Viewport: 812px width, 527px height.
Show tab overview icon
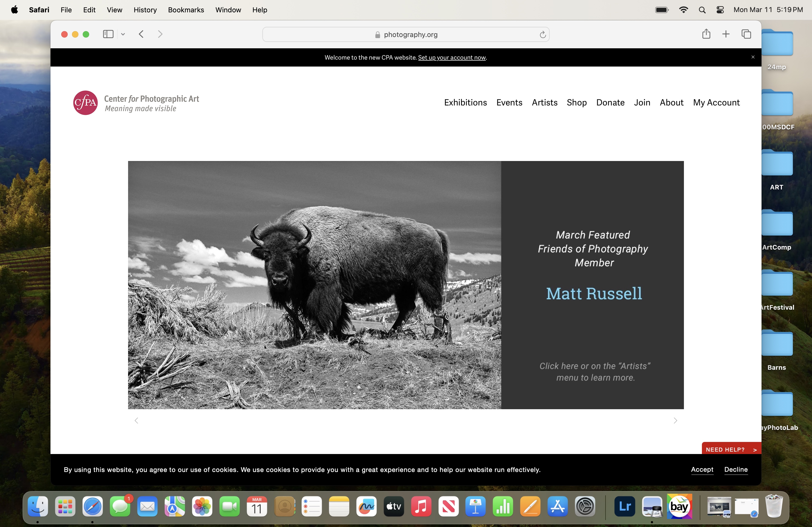click(746, 34)
